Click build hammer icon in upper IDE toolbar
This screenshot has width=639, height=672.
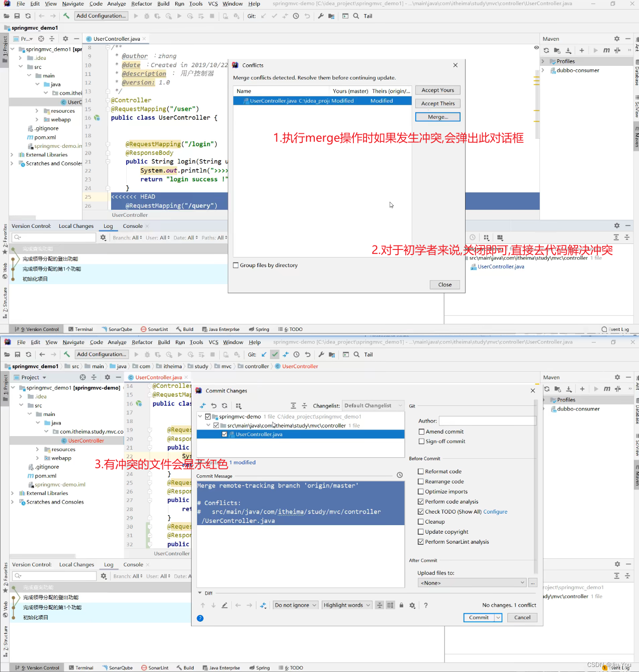click(x=66, y=16)
